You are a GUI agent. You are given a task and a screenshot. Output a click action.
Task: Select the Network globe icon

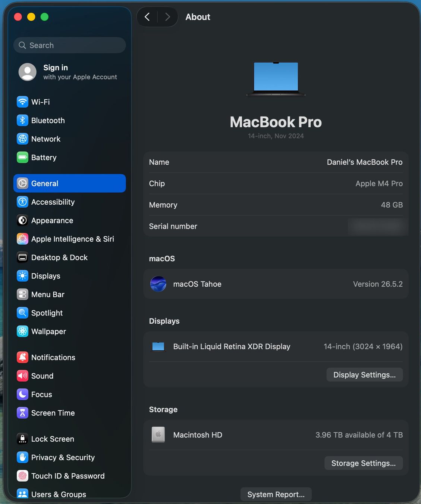(x=22, y=139)
